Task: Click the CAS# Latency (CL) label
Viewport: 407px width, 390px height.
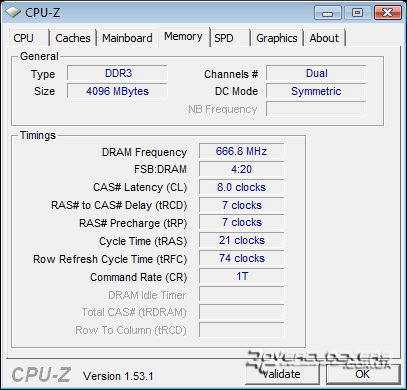Action: coord(140,187)
